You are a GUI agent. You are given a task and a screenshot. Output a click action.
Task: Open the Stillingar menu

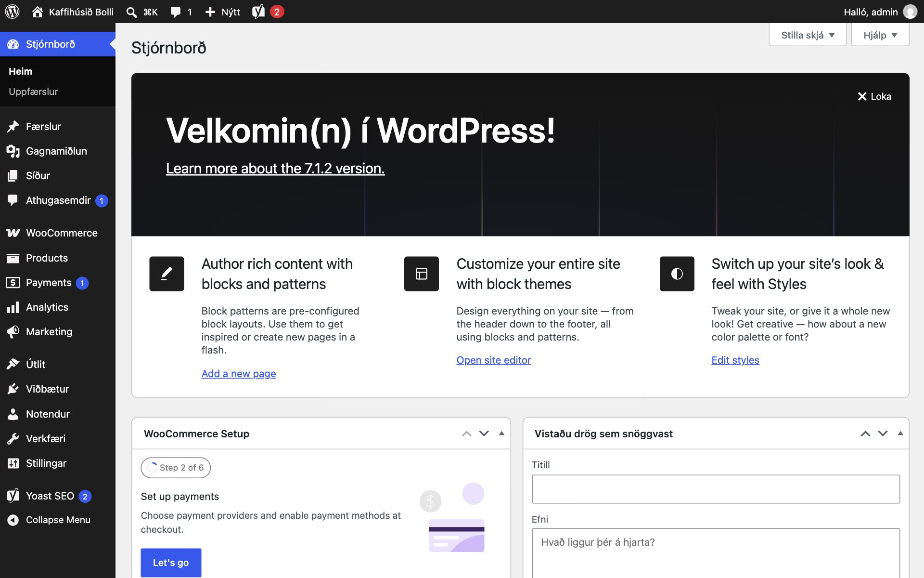pyautogui.click(x=58, y=463)
